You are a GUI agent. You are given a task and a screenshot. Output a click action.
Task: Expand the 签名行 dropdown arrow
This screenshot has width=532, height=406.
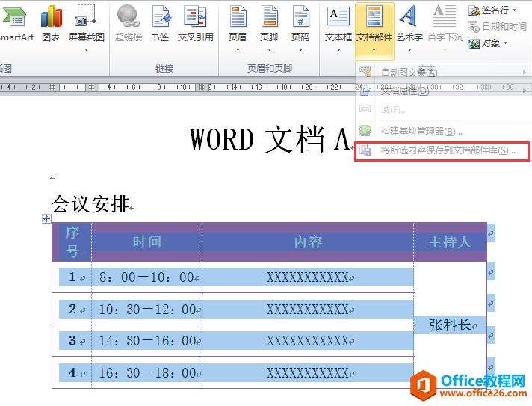[515, 10]
